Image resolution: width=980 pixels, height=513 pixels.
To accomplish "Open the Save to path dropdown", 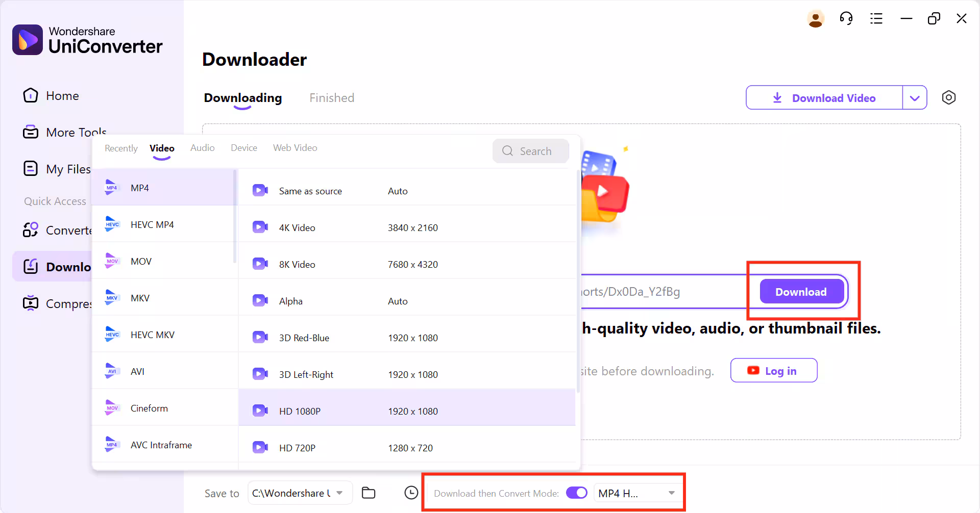I will coord(300,493).
